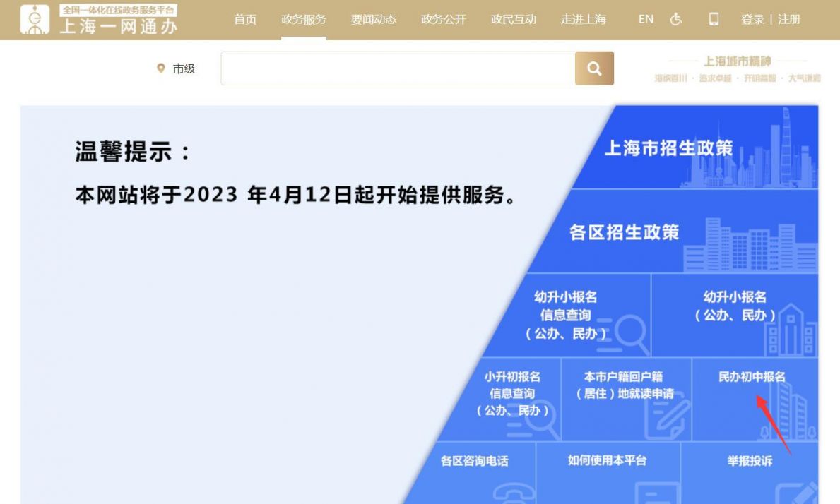This screenshot has width=840, height=504.
Task: Click the 注册 registration link
Action: tap(788, 20)
